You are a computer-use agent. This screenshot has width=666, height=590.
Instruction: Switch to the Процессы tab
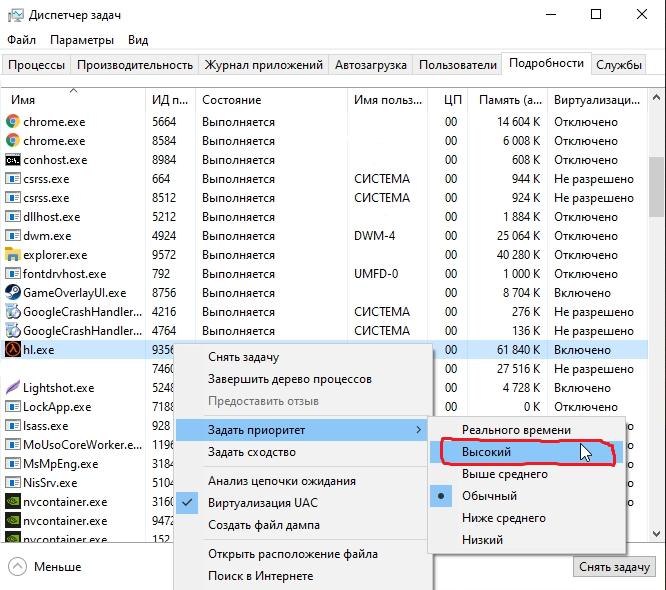pos(36,65)
